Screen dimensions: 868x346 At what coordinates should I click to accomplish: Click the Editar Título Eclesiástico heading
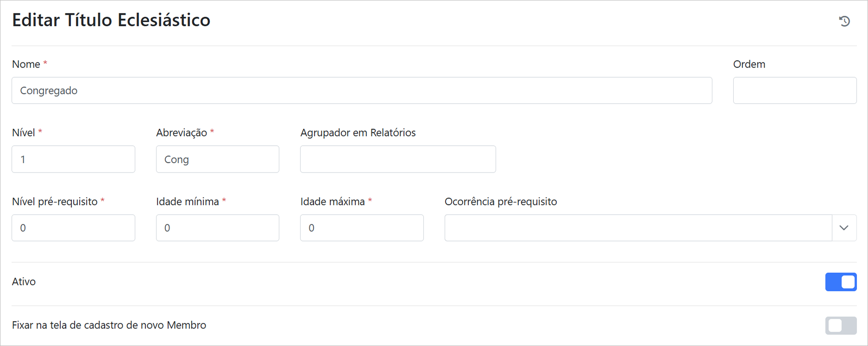[111, 20]
